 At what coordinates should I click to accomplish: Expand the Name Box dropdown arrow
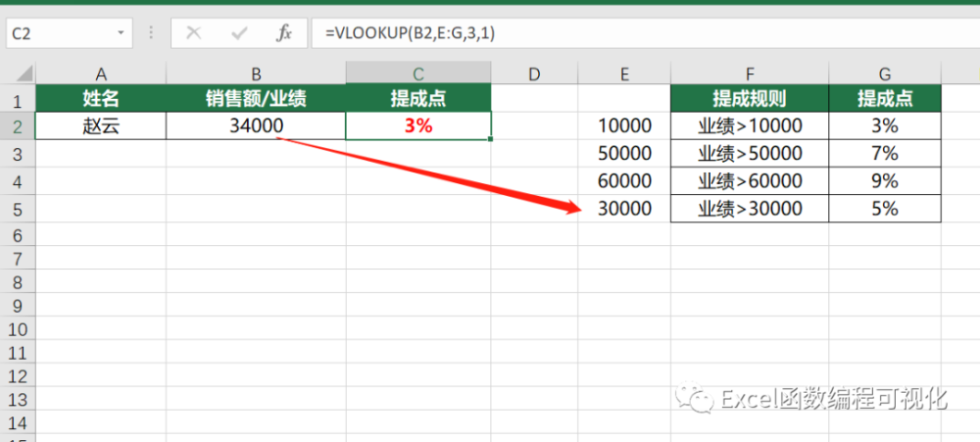(x=121, y=33)
